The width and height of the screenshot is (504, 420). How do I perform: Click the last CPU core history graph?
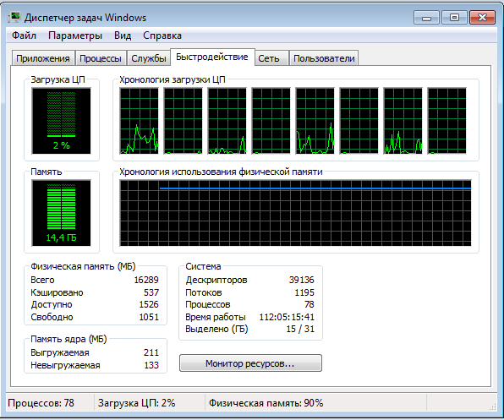pyautogui.click(x=446, y=121)
